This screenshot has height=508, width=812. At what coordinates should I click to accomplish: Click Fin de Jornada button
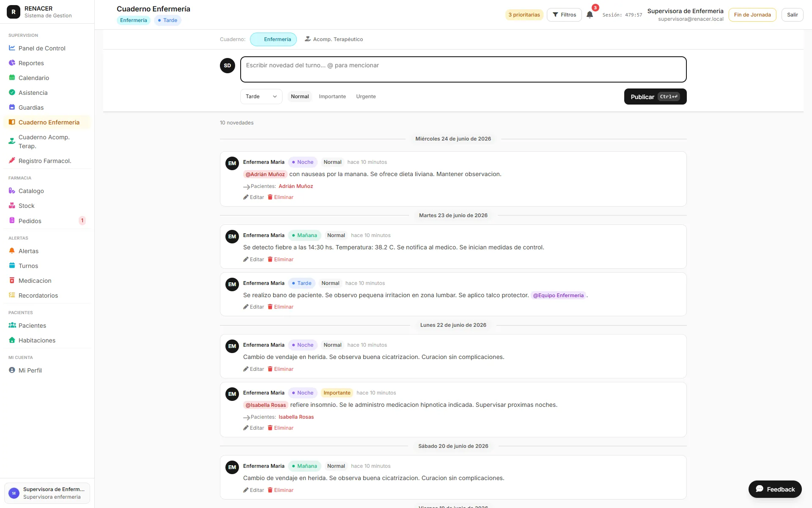click(x=752, y=14)
